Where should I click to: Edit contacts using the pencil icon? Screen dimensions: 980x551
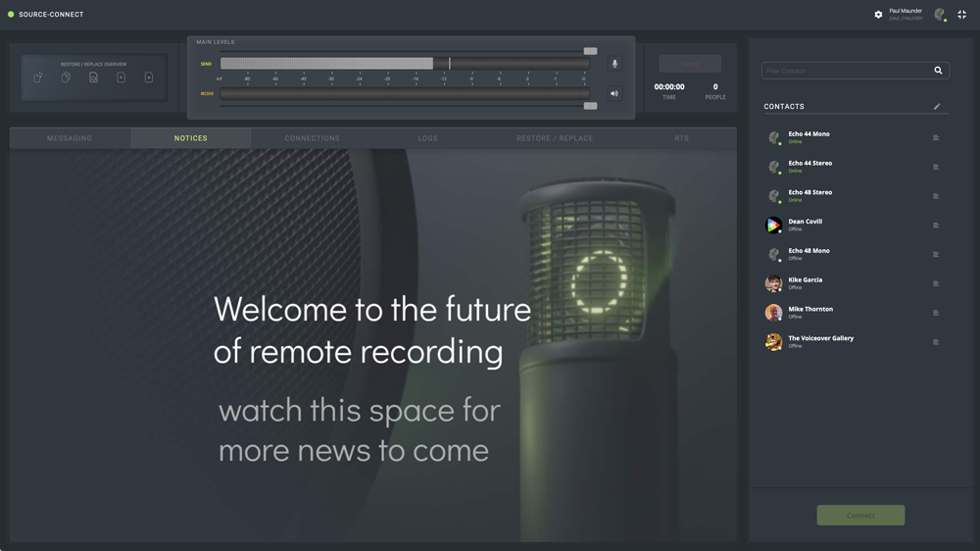[x=937, y=106]
